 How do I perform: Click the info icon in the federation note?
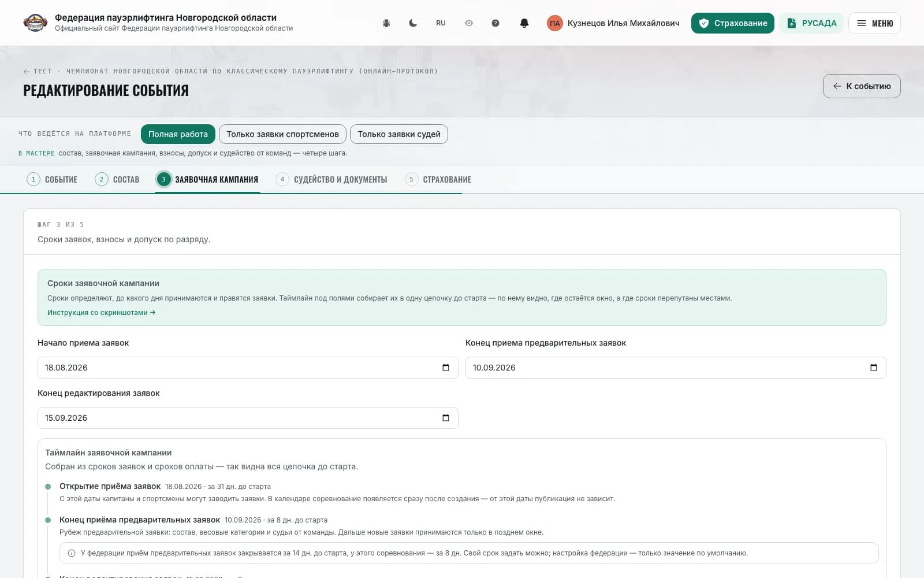coord(72,553)
